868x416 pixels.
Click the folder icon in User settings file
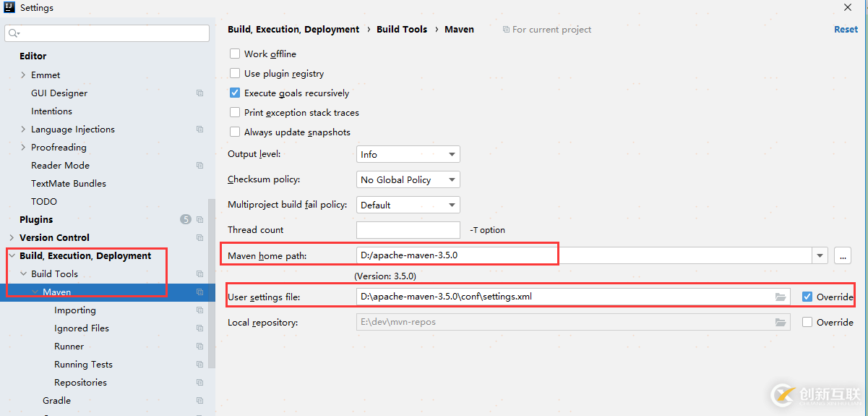781,297
